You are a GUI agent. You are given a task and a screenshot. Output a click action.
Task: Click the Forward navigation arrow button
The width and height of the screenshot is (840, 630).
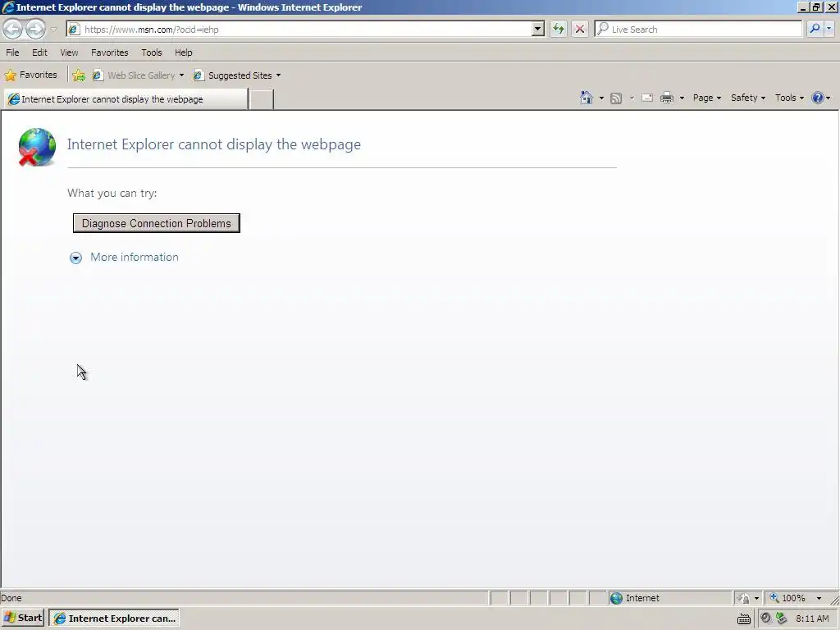pos(35,29)
